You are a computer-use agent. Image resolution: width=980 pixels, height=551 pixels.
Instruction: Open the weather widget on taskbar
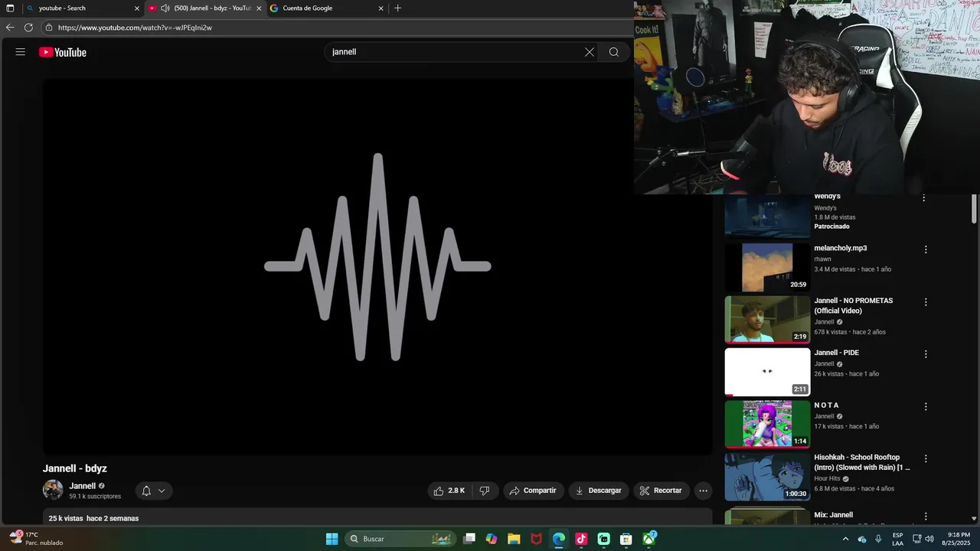(x=36, y=539)
